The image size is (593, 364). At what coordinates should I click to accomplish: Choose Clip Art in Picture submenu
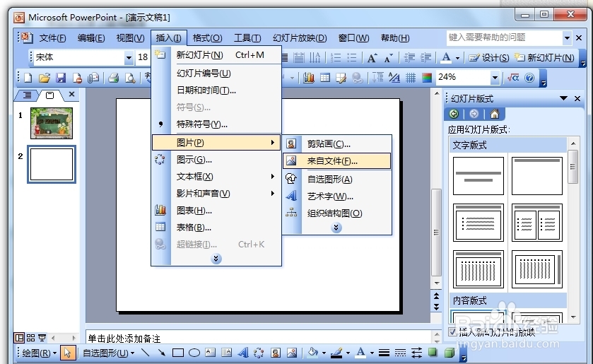[x=336, y=143]
